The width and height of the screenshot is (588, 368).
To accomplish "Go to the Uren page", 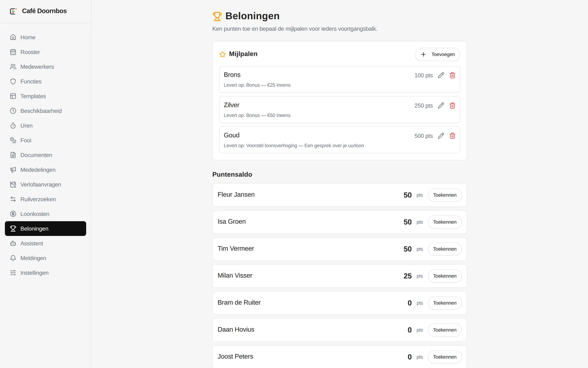I will (x=45, y=125).
